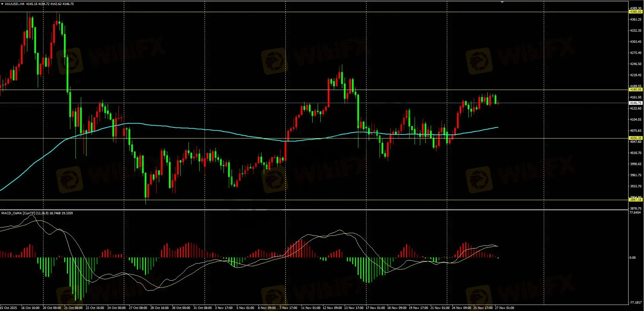Click the 4246.50 price scale value

pos(636,64)
